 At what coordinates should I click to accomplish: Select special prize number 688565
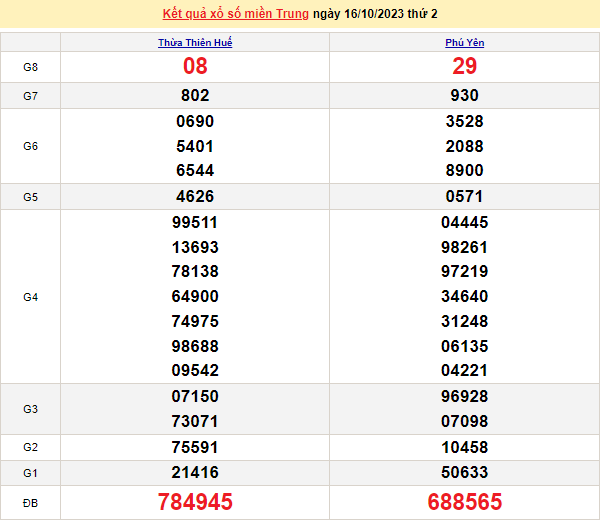point(465,502)
